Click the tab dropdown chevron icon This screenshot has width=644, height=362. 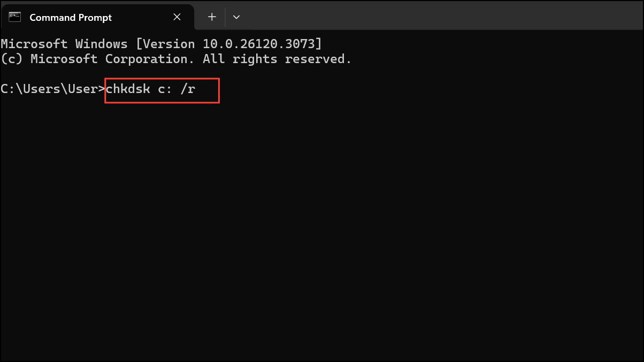pos(236,17)
